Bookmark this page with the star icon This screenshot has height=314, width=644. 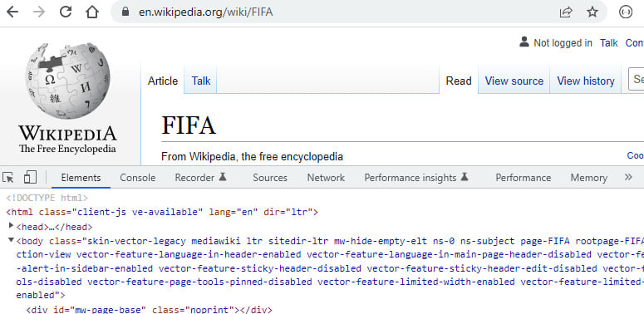point(592,12)
